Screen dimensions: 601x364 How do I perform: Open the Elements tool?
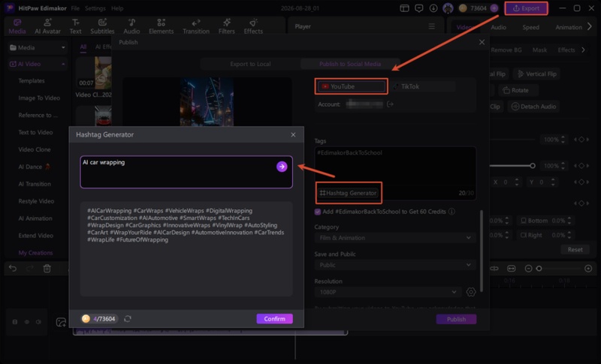[161, 26]
